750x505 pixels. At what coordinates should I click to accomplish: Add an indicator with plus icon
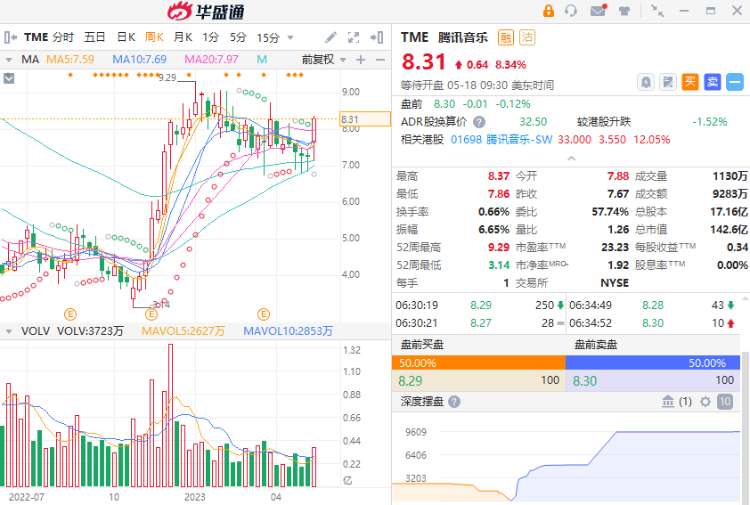(361, 60)
